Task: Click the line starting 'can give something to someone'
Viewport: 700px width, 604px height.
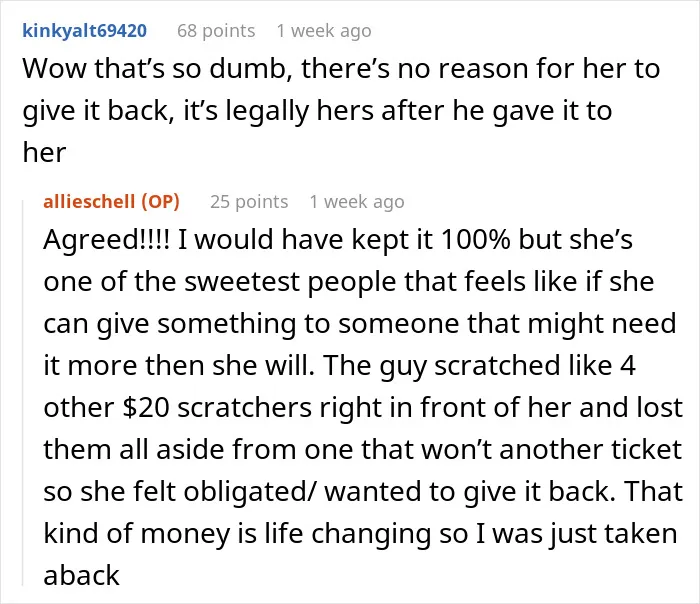Action: (360, 324)
